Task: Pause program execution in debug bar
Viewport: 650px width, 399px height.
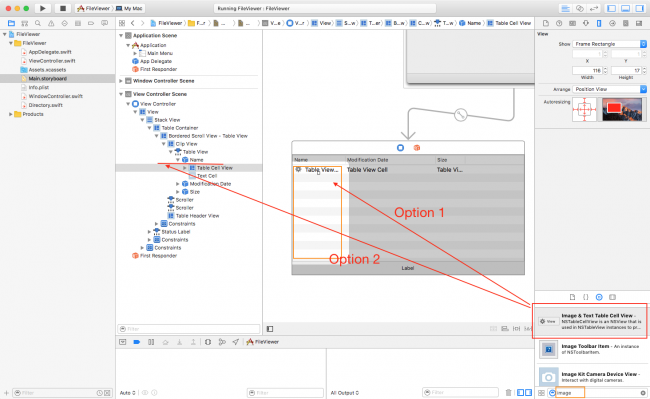Action: point(151,342)
